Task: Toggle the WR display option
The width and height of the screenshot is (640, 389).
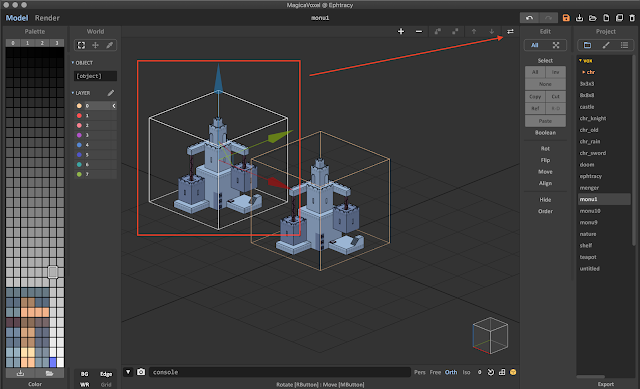Action: [x=84, y=385]
